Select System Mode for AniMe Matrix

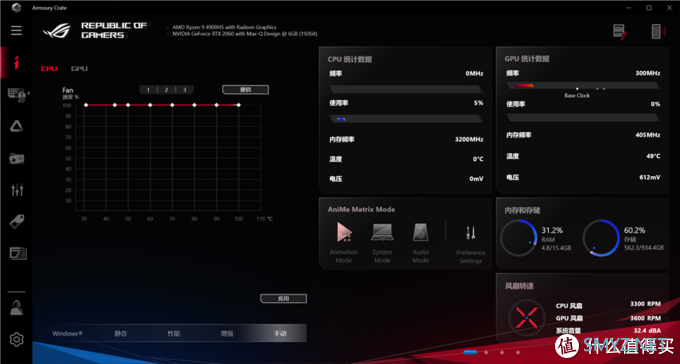pyautogui.click(x=382, y=242)
